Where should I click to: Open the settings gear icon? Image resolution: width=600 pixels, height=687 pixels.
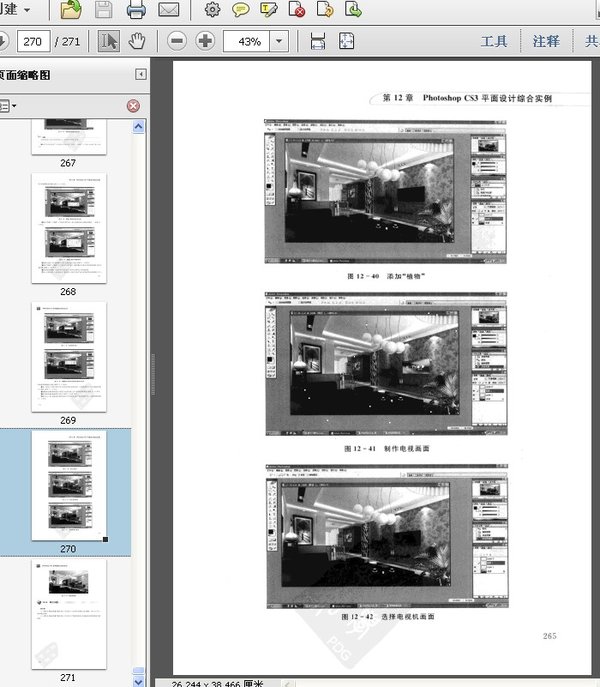point(212,11)
